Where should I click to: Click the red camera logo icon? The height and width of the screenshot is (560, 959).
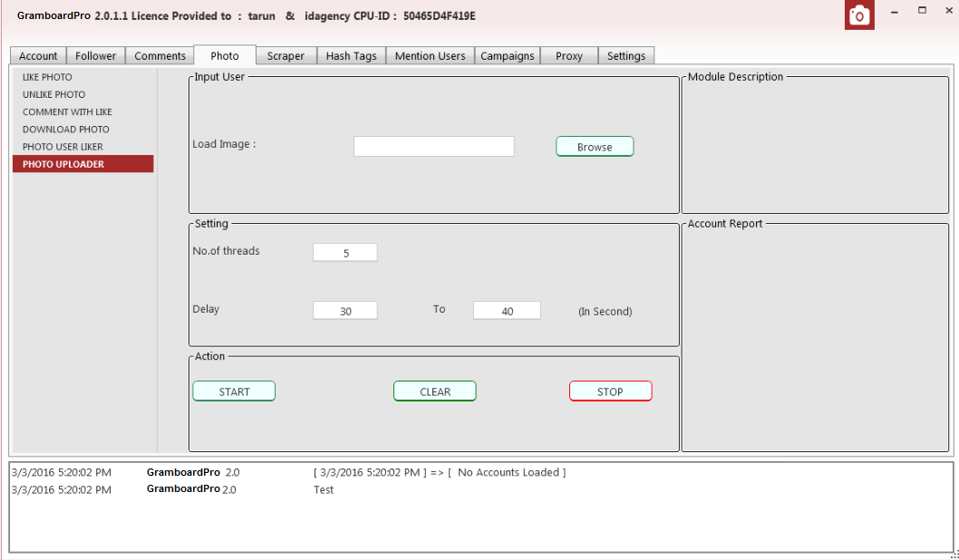point(859,14)
